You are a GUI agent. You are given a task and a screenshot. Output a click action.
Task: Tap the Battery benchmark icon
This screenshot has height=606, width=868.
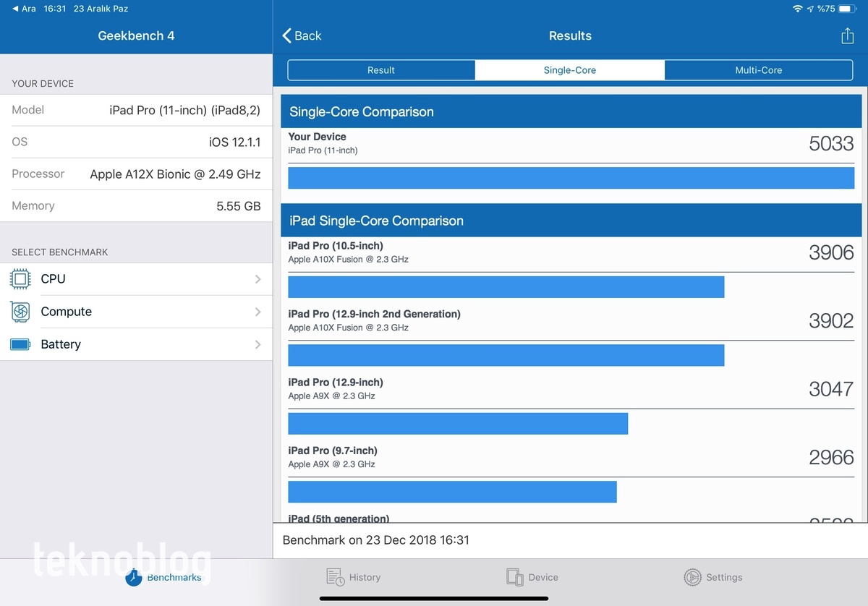[x=21, y=344]
